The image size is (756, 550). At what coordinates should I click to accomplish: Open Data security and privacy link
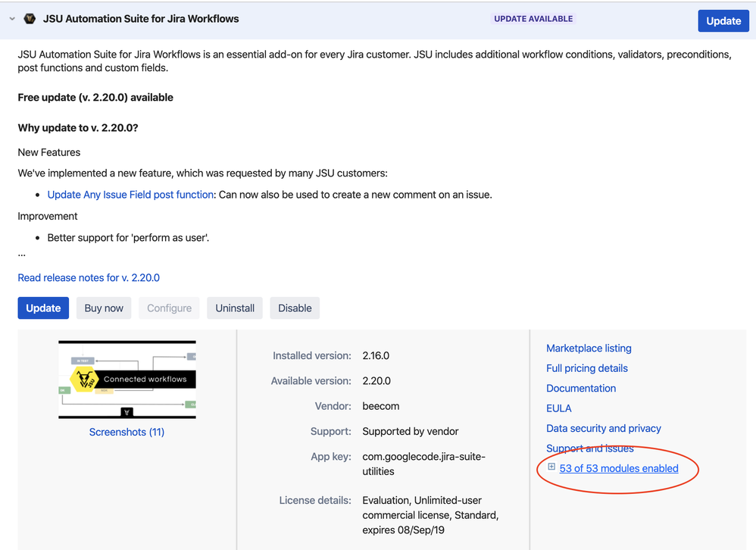click(x=603, y=428)
